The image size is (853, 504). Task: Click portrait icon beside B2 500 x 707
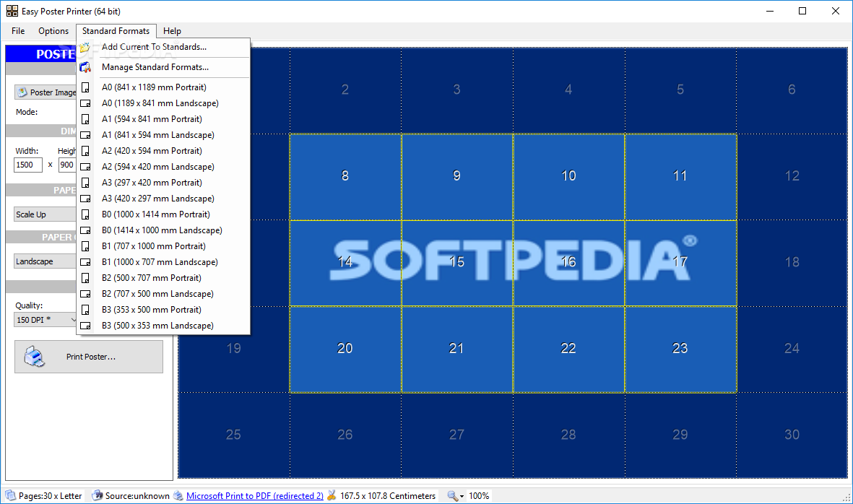[85, 278]
